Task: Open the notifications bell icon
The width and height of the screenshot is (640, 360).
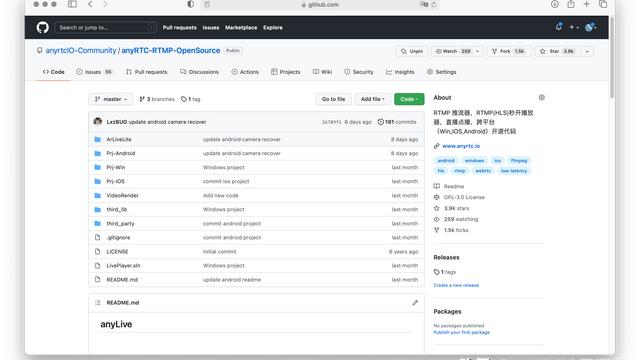Action: tap(558, 27)
